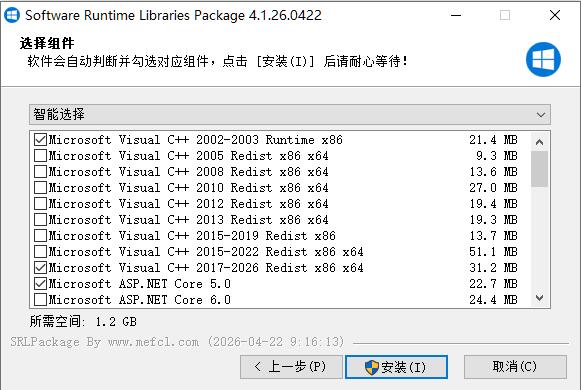581x390 pixels.
Task: Uncheck Visual C++ 2002-2003 Runtime x86
Action: click(40, 140)
